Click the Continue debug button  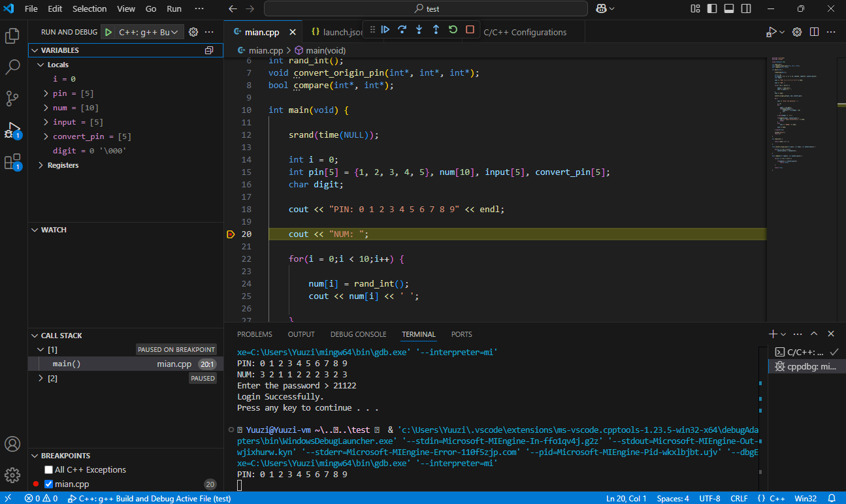385,29
